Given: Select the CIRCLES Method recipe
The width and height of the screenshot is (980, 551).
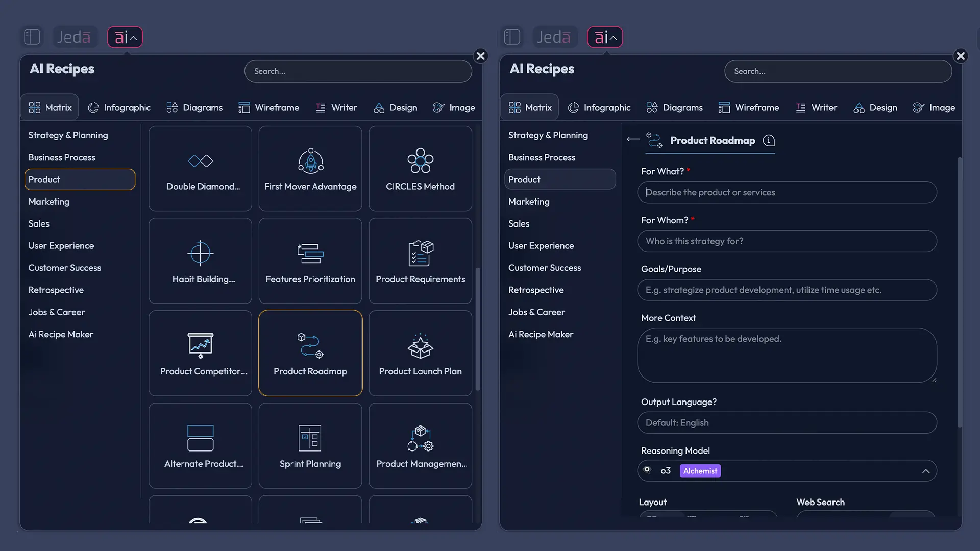Looking at the screenshot, I should click(x=420, y=168).
